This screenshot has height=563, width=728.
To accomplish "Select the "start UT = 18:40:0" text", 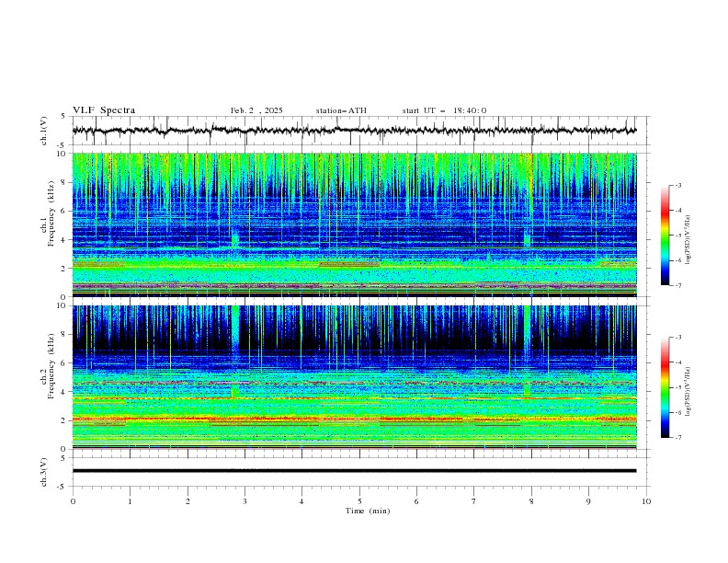I will 444,110.
